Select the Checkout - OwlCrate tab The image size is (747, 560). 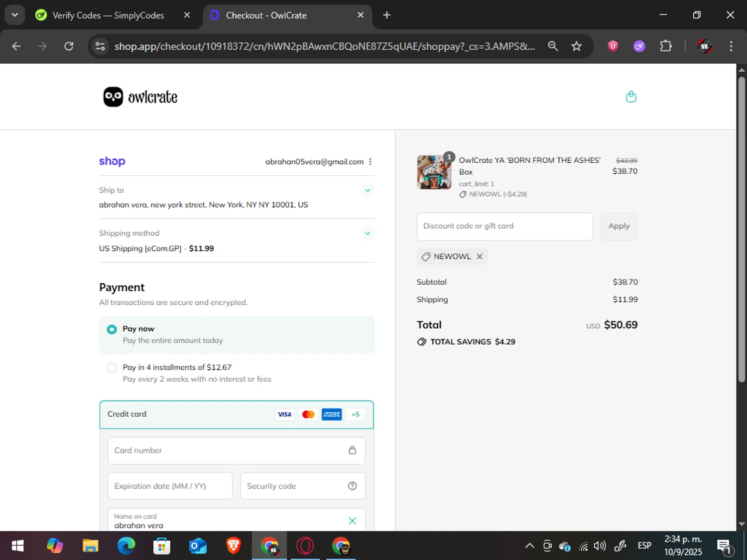(286, 15)
